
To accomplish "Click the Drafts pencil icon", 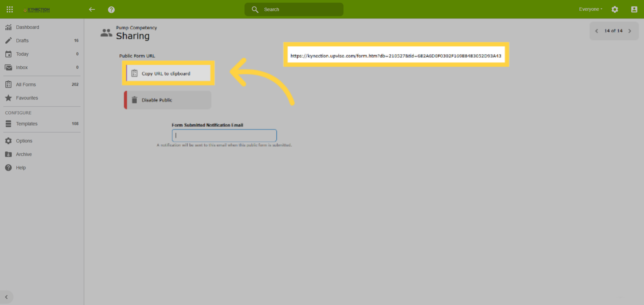I will (x=9, y=40).
